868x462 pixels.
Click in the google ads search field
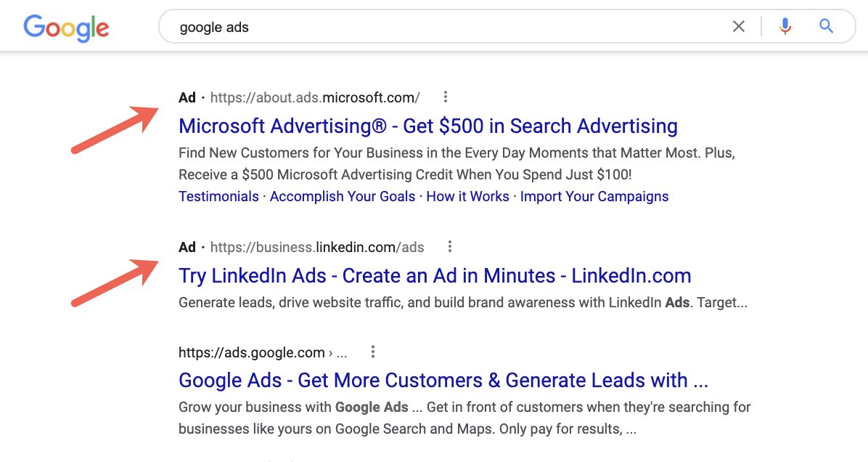click(435, 27)
